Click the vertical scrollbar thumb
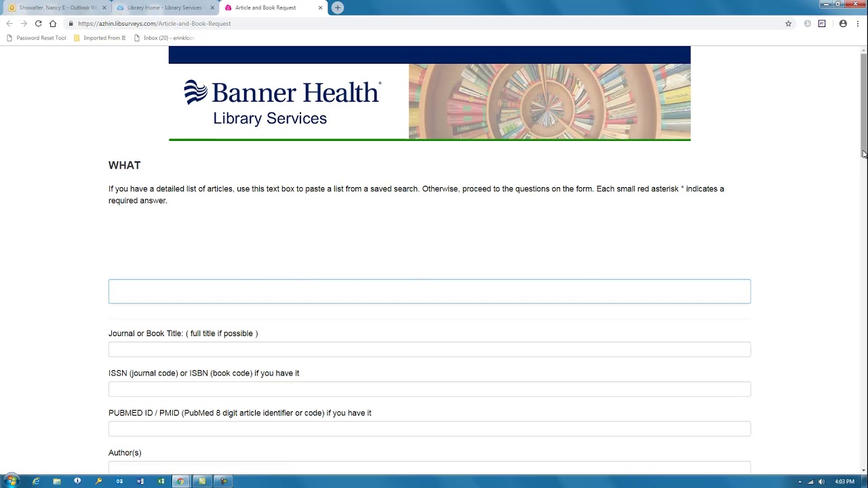This screenshot has width=868, height=488. [x=863, y=104]
